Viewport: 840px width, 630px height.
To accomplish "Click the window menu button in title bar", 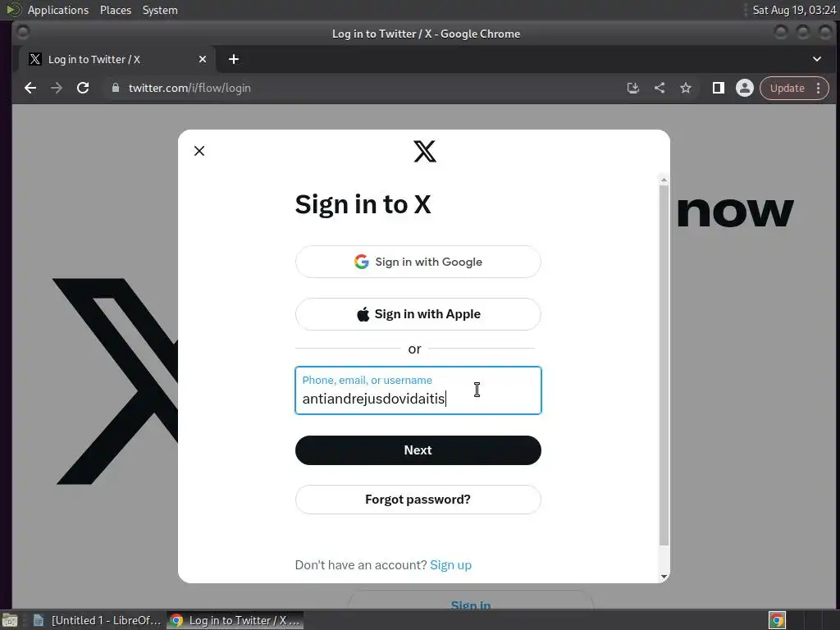I will [x=22, y=32].
